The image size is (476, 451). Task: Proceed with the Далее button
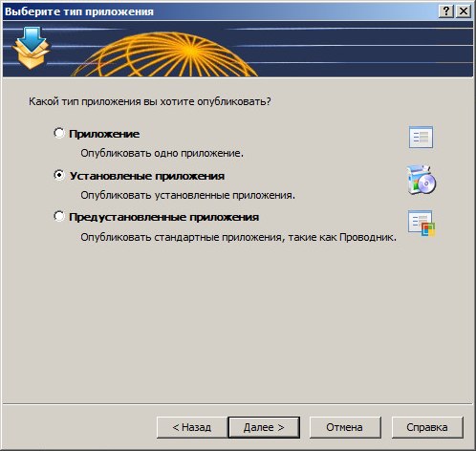pos(264,427)
